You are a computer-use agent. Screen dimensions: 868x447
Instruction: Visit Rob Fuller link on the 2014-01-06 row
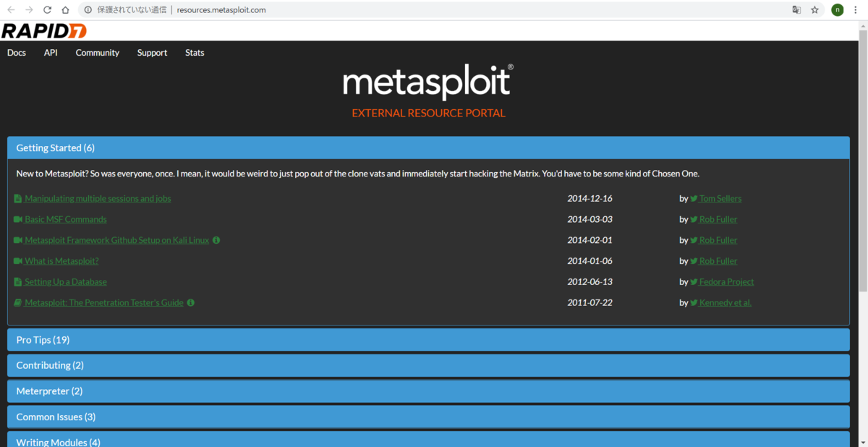click(718, 261)
